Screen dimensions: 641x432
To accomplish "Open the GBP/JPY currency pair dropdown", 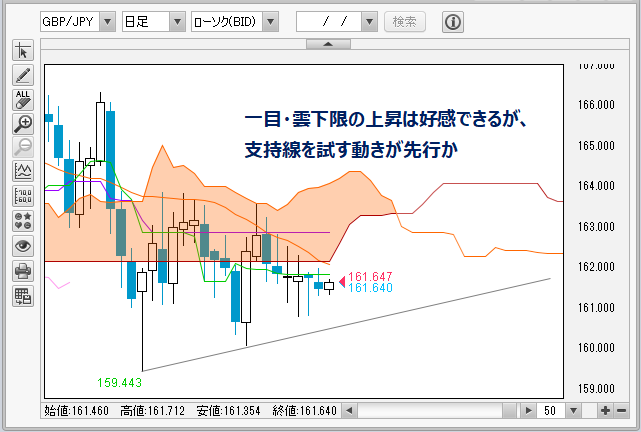I will (x=108, y=22).
